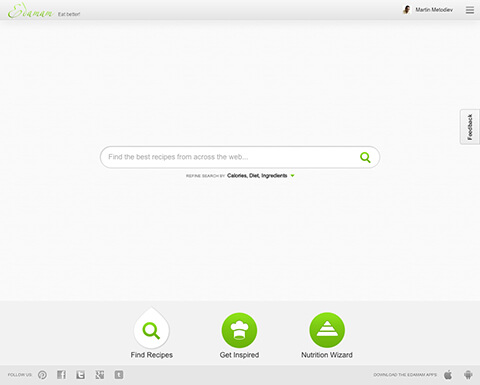Screen dimensions: 480x385
Task: Download the Apple iOS app icon
Action: pos(448,375)
